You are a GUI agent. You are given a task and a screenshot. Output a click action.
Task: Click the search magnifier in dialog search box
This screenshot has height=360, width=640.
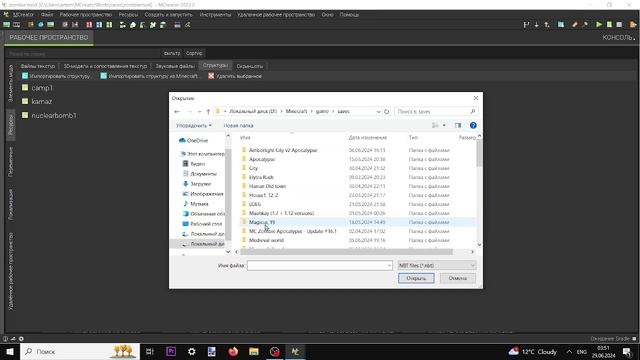click(473, 111)
